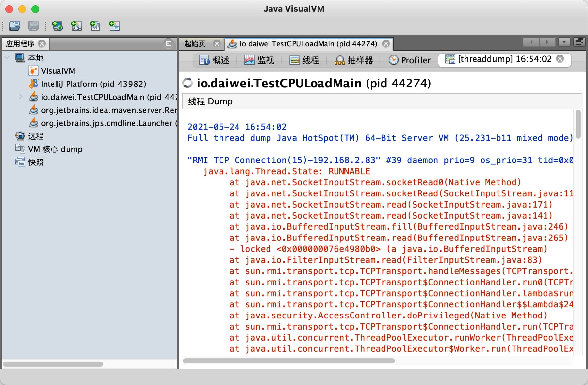The image size is (588, 385).
Task: Click the Add Remote Host toolbar icon
Action: tap(57, 25)
